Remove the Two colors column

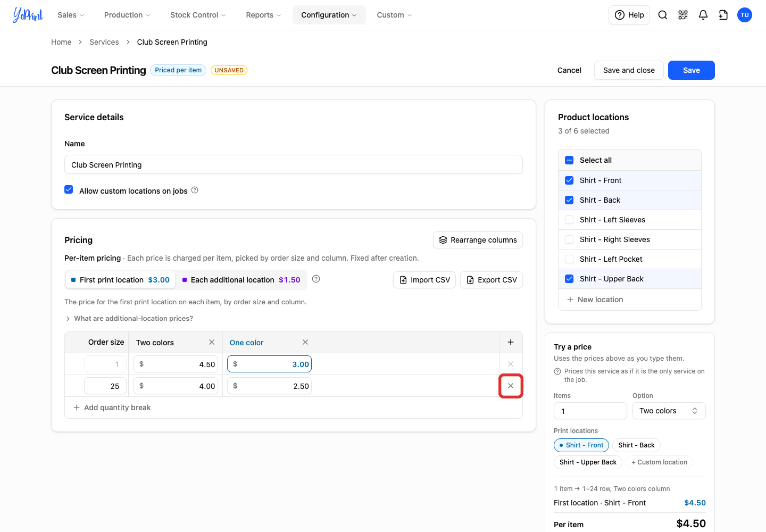(x=212, y=342)
